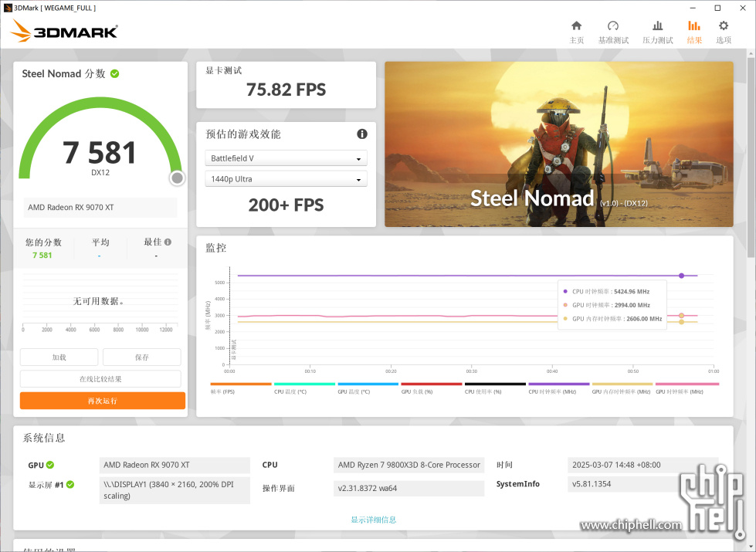Toggle GPU 内存时钟频率 yellow legend
Screen dimensions: 756x552
click(x=622, y=388)
